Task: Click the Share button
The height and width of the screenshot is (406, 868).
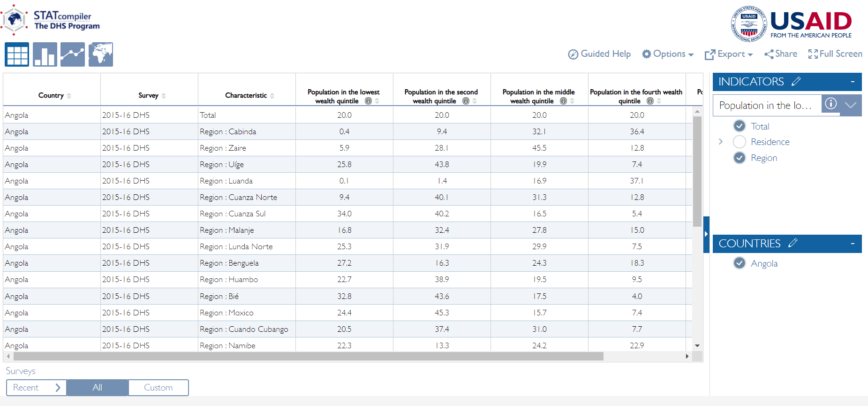Action: click(x=781, y=54)
